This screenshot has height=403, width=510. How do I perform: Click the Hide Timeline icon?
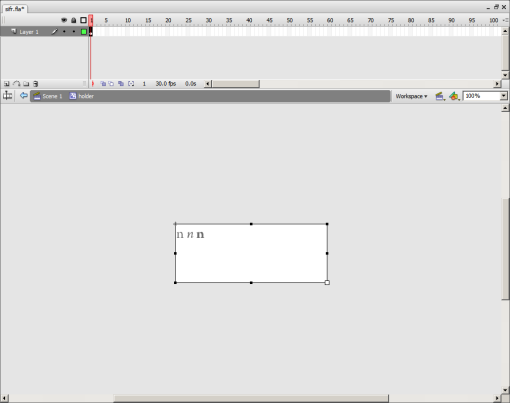click(7, 96)
